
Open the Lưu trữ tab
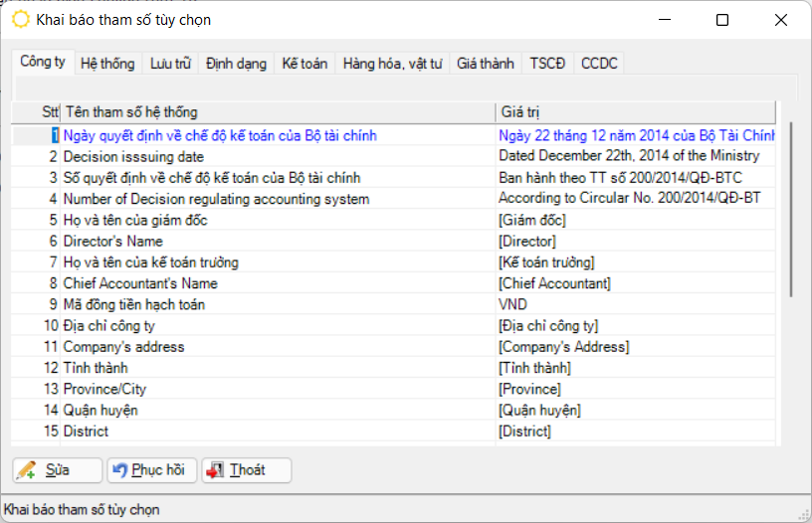click(x=170, y=64)
